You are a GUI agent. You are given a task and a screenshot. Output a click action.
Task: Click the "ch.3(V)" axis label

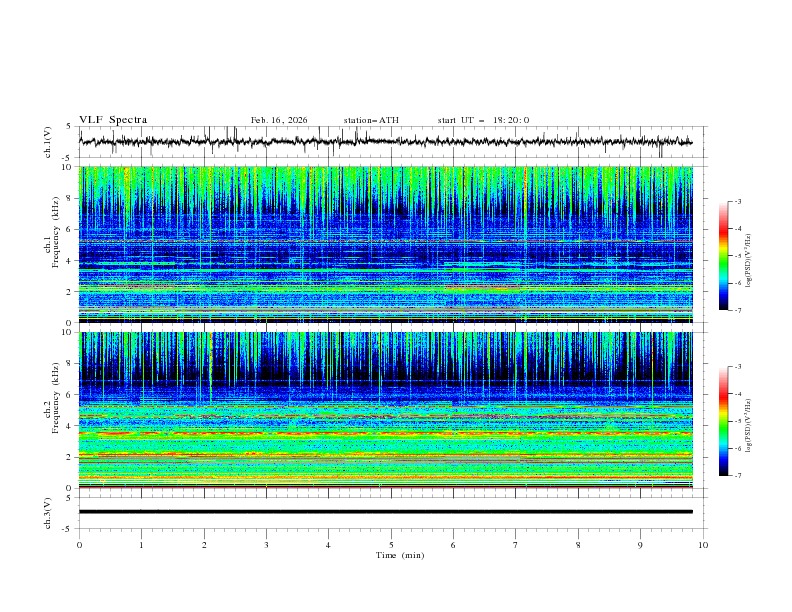48,513
